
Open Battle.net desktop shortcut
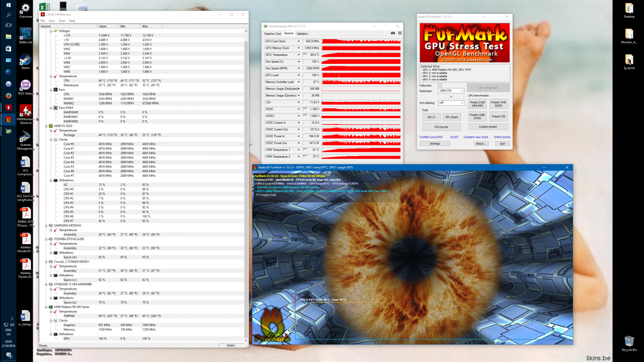25,35
